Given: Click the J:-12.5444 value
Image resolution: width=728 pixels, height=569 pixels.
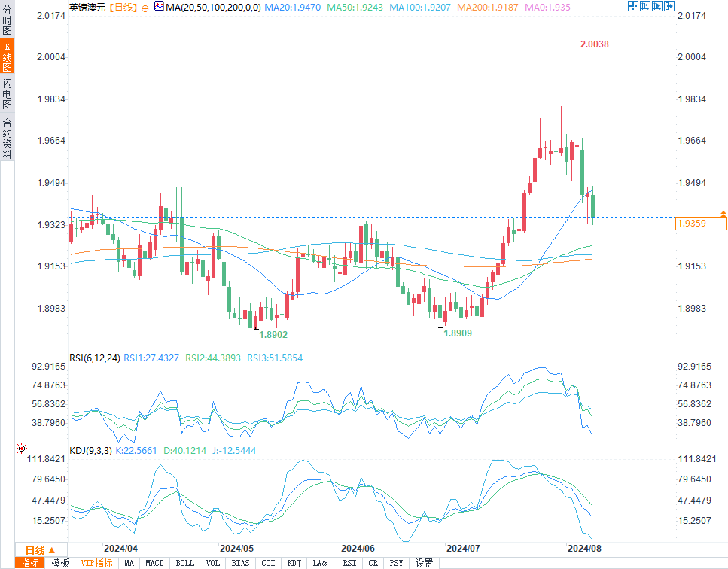Looking at the screenshot, I should (x=234, y=450).
